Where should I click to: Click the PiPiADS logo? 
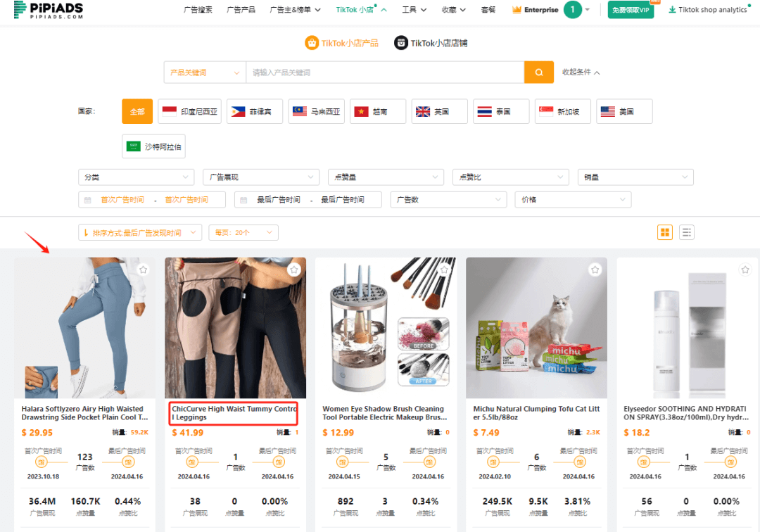pyautogui.click(x=48, y=10)
